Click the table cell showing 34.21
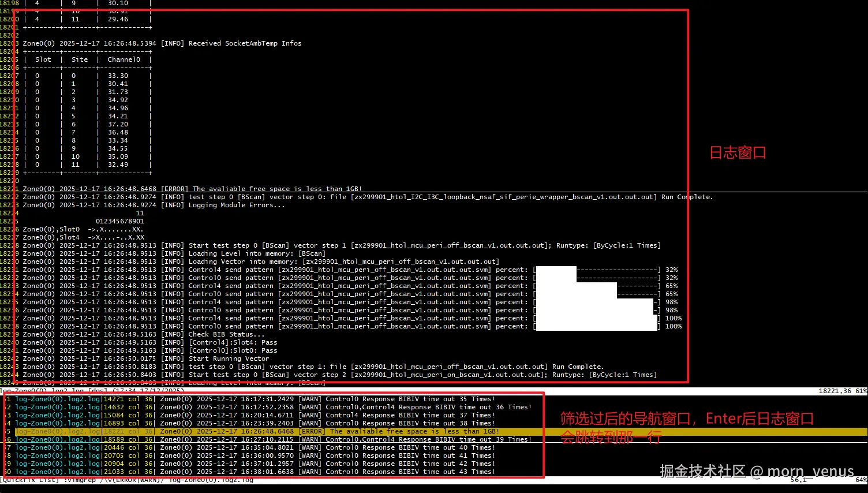Viewport: 868px width, 493px height. click(x=118, y=116)
